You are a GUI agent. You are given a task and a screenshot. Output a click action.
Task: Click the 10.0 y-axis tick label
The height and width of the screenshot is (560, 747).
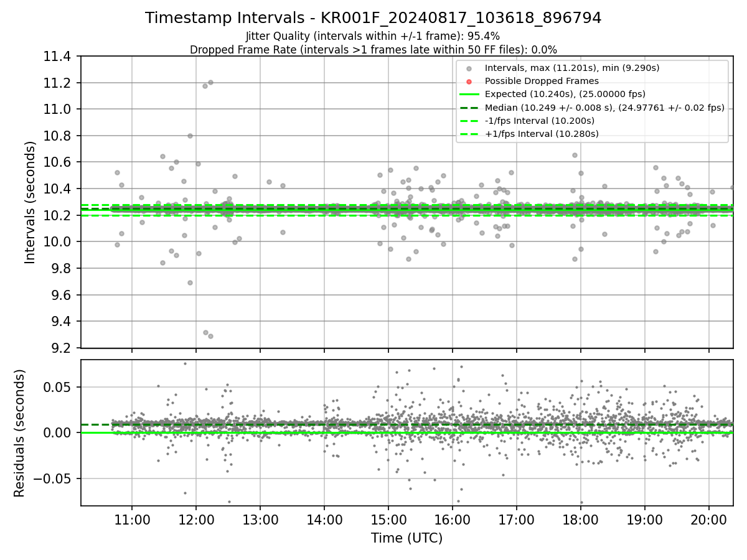pos(59,242)
